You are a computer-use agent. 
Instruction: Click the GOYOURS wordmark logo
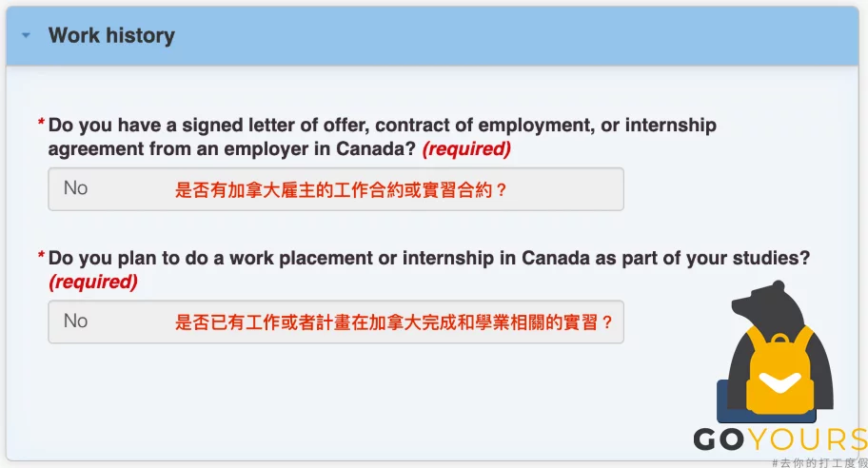(x=780, y=439)
